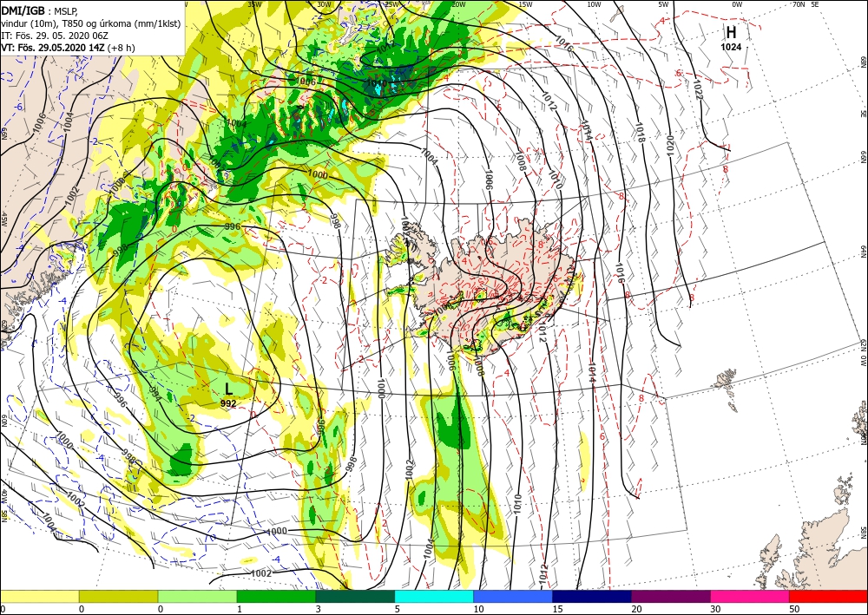
Task: Click the magenta-pink 30 mm legend swatch
Action: click(x=750, y=596)
